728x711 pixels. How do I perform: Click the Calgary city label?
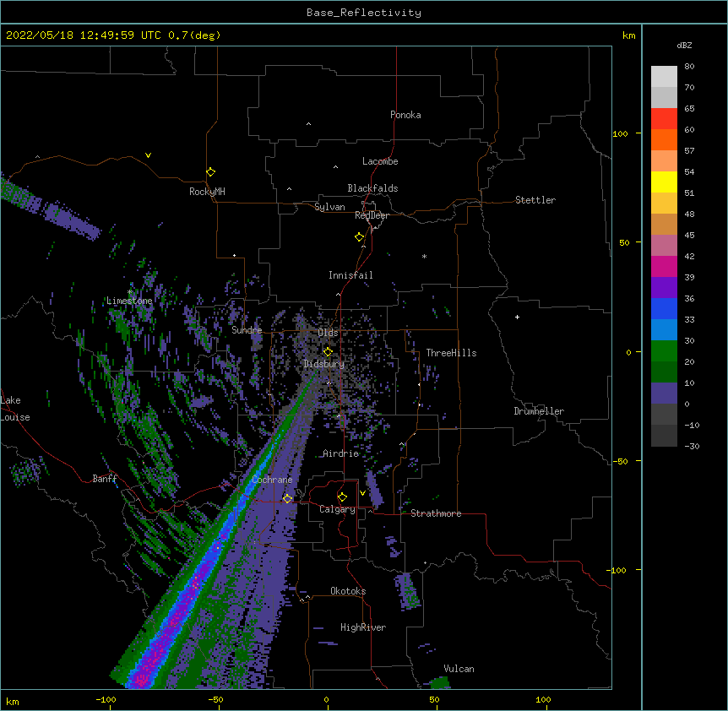[x=337, y=509]
